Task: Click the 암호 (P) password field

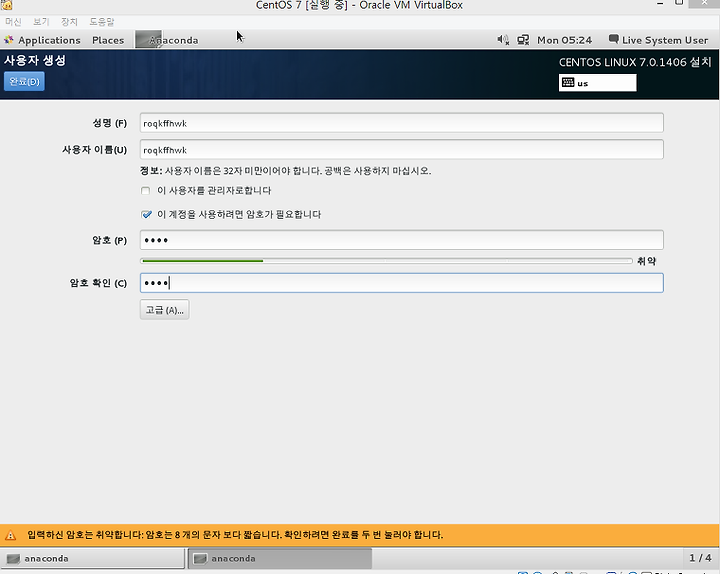Action: [402, 240]
